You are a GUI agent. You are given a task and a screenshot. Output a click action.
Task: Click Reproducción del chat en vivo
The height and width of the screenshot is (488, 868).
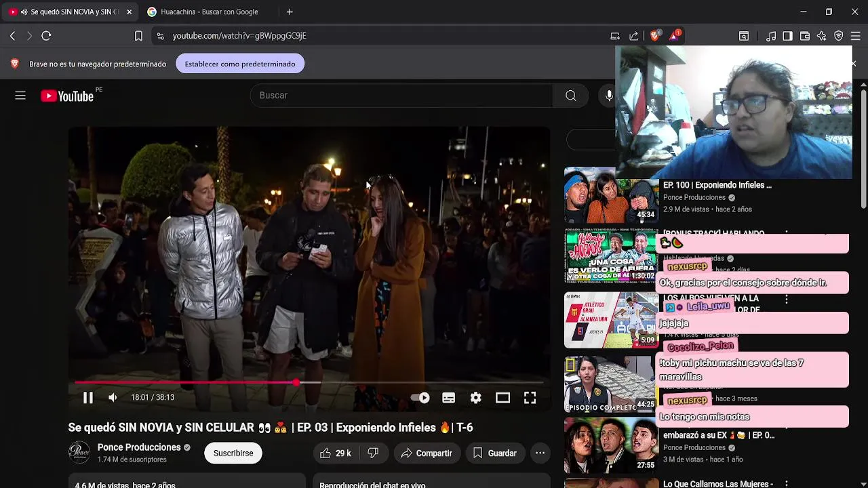pos(372,484)
